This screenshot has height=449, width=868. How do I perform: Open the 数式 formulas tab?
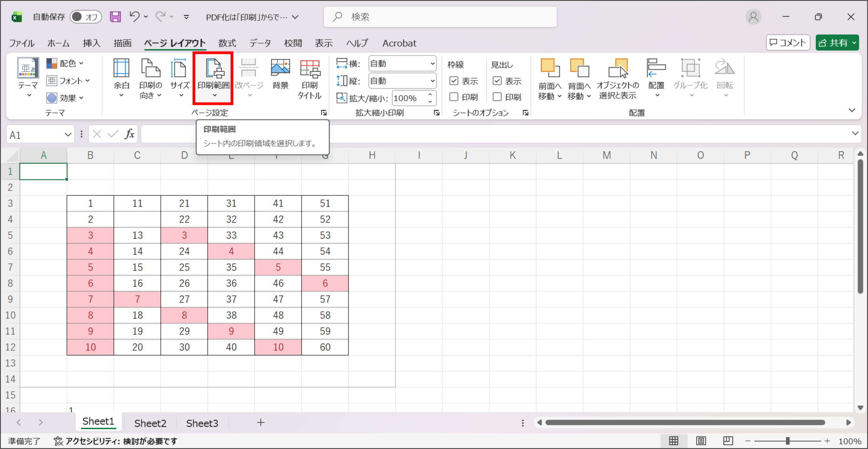click(227, 43)
